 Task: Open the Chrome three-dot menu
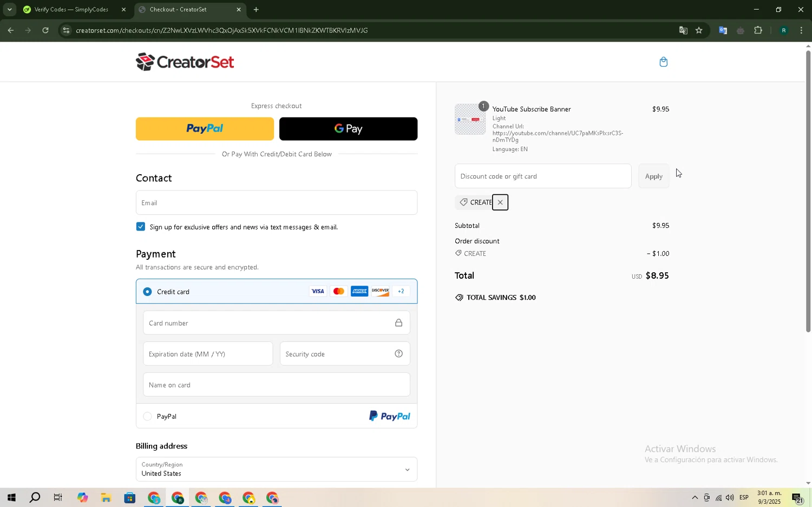(x=802, y=30)
